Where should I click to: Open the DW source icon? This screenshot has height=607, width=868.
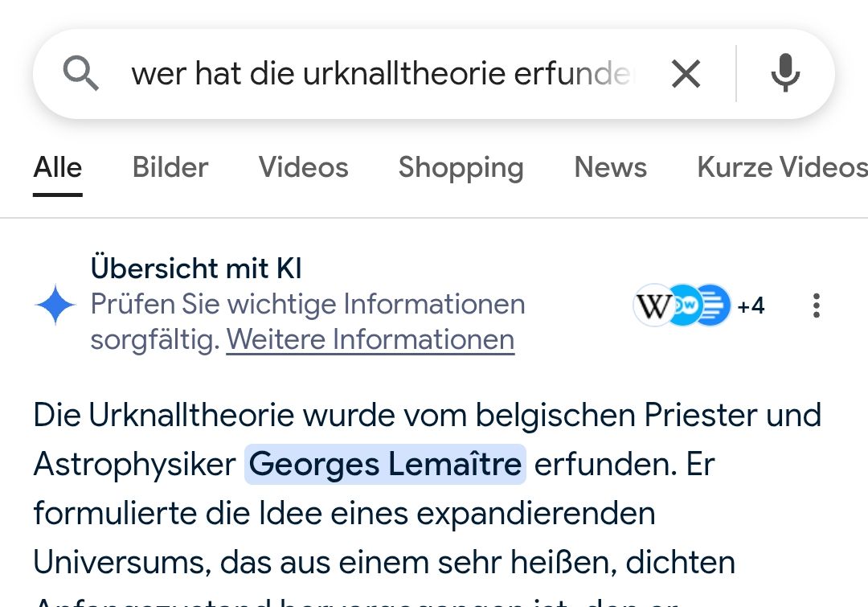(683, 306)
